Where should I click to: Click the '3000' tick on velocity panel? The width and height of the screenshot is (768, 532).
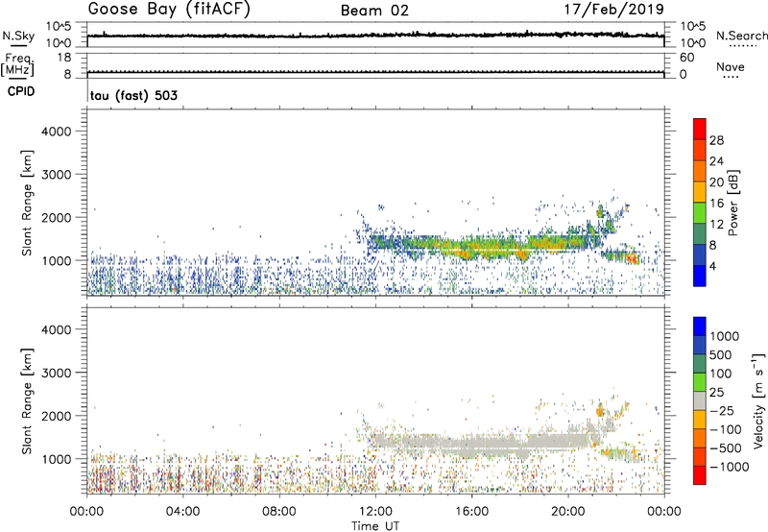57,373
